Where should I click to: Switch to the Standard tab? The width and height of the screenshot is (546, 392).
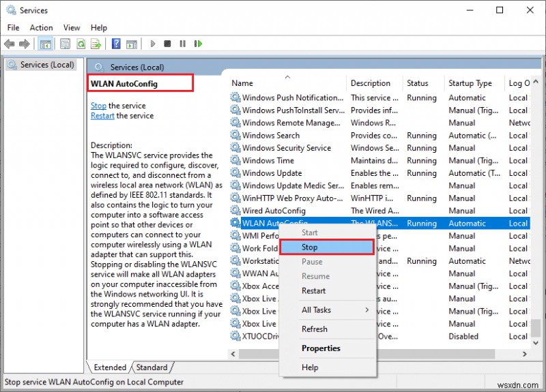click(152, 367)
